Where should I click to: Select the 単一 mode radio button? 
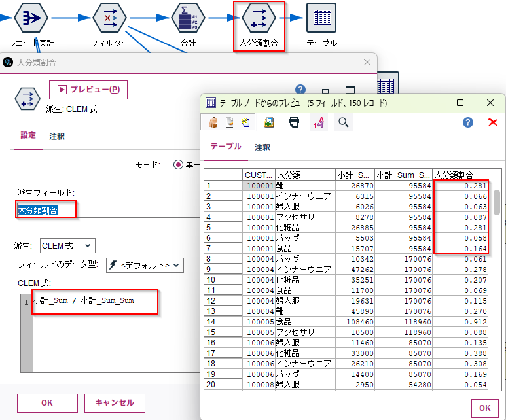click(178, 164)
